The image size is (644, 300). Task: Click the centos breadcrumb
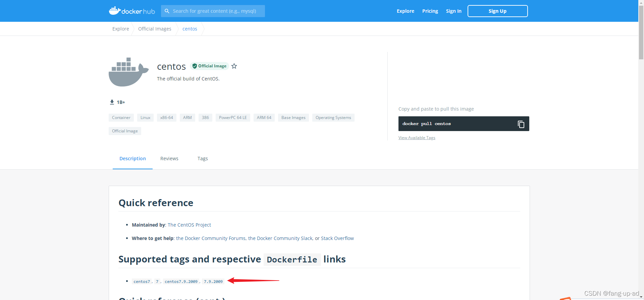[190, 29]
